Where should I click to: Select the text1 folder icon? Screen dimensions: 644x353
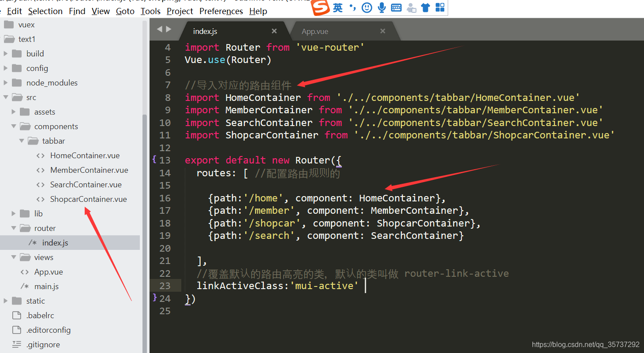[9, 39]
